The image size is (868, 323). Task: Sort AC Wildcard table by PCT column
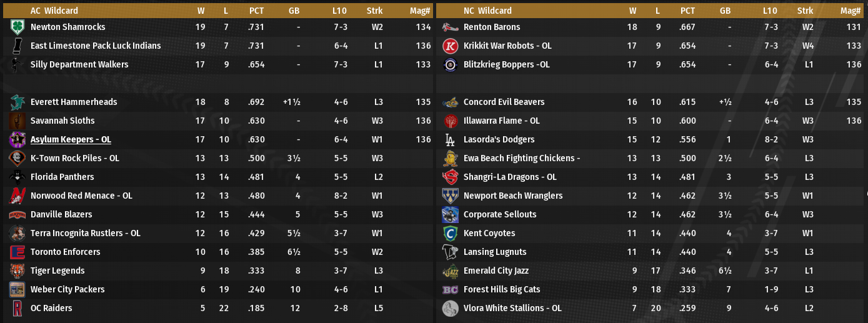(256, 11)
